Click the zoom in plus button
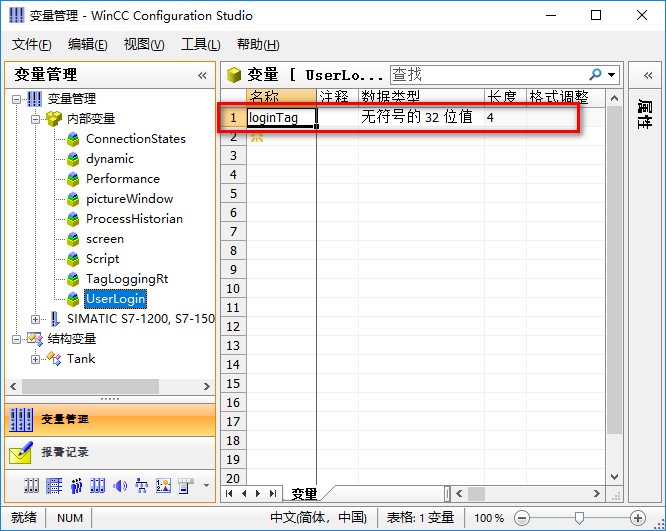 (638, 518)
